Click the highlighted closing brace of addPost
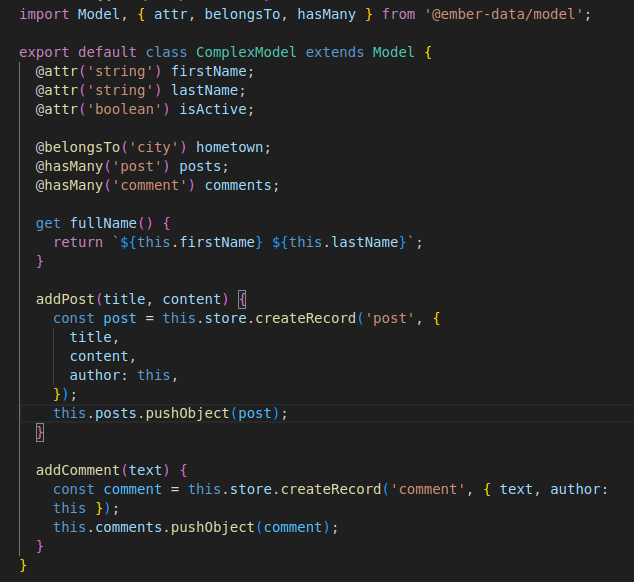 point(40,433)
